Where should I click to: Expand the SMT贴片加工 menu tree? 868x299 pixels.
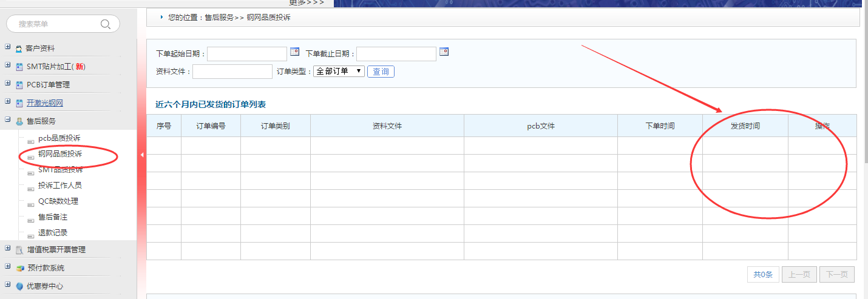click(x=7, y=66)
